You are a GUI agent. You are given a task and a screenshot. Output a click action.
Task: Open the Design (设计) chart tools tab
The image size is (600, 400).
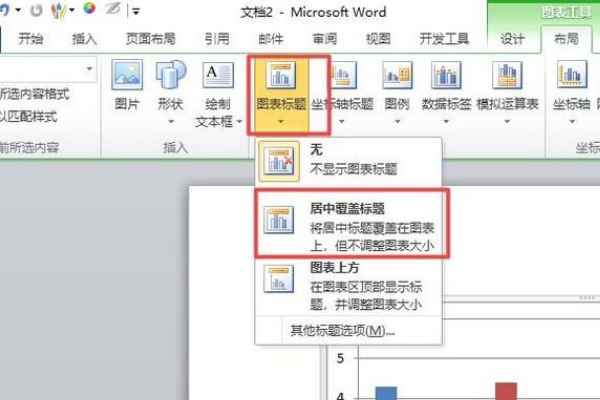tap(512, 39)
